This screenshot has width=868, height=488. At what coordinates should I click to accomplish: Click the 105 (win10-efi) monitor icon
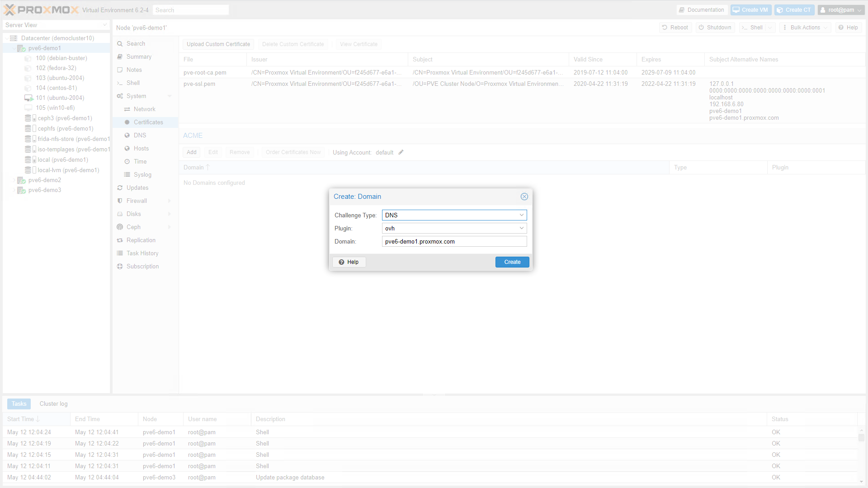click(x=28, y=108)
